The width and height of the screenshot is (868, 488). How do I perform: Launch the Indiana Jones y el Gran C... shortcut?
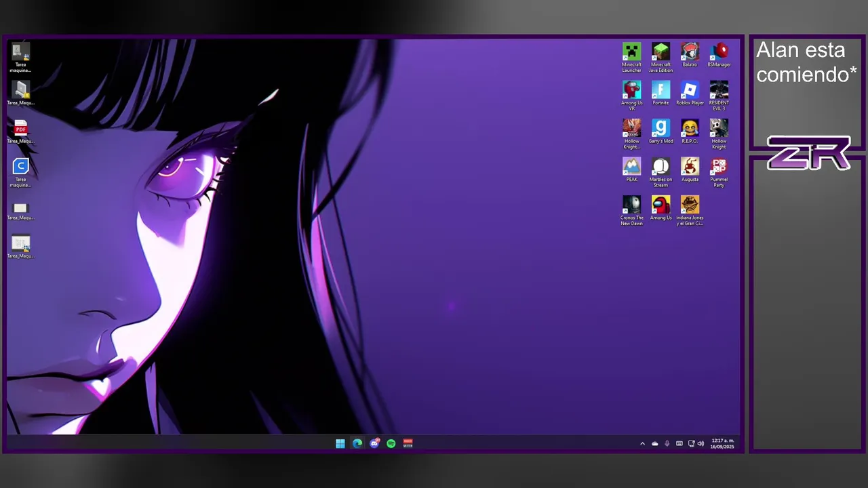coord(690,211)
